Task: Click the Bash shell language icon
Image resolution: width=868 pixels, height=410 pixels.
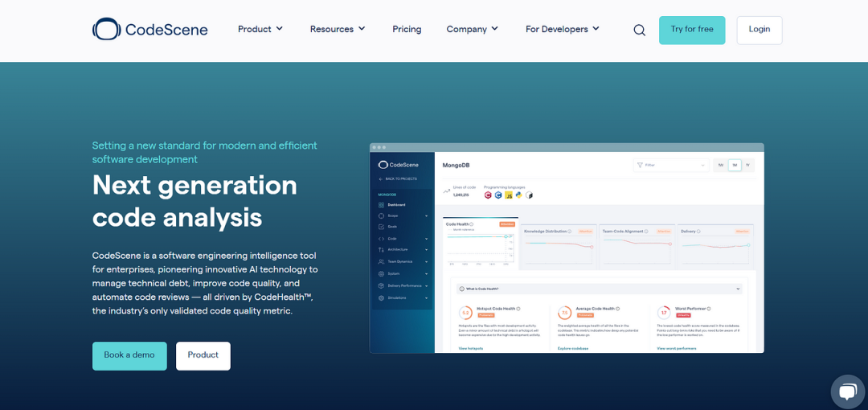Action: (529, 195)
